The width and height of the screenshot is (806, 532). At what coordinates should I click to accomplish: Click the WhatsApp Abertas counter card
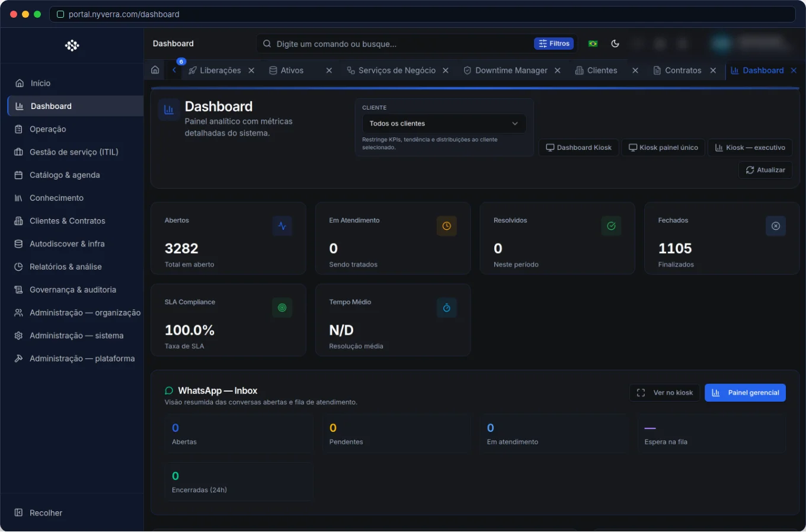[x=239, y=434]
